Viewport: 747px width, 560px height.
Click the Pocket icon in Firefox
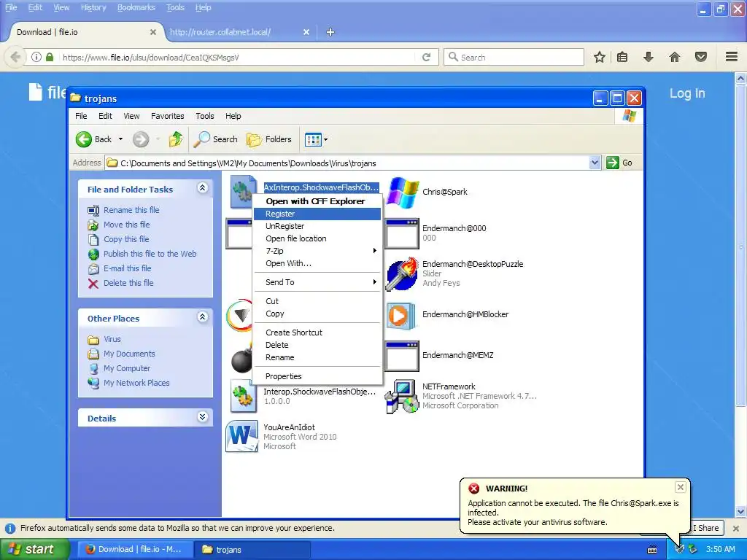pos(701,57)
